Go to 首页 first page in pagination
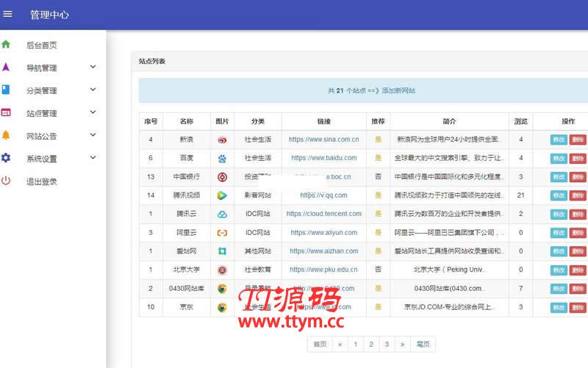The image size is (588, 368). (320, 344)
